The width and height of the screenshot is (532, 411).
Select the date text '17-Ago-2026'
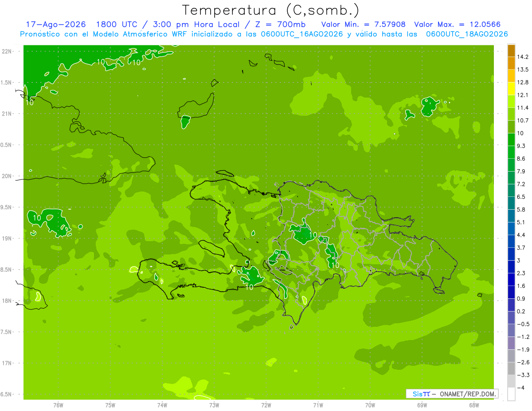(x=56, y=25)
